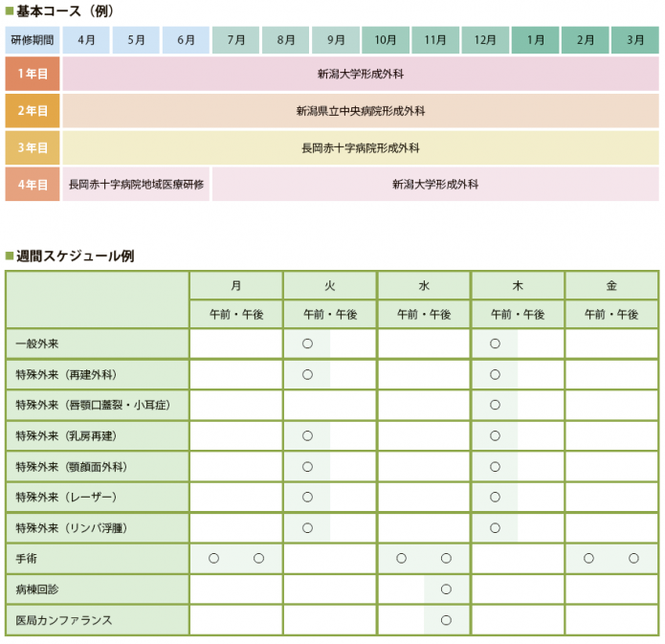Click 長岡赤十字病院形成外科 in 3年目 row

[361, 147]
